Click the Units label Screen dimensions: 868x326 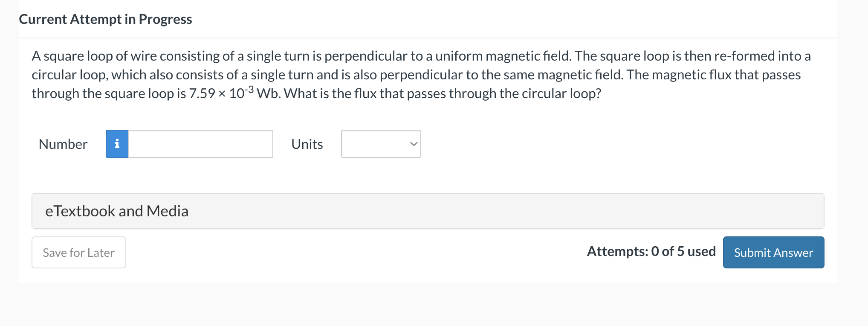pyautogui.click(x=307, y=144)
